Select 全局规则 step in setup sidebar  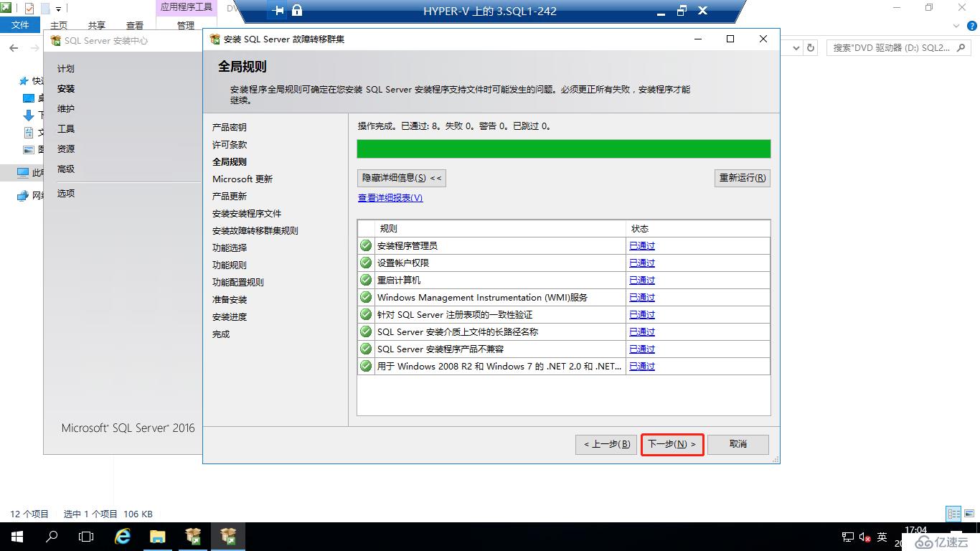(x=230, y=161)
